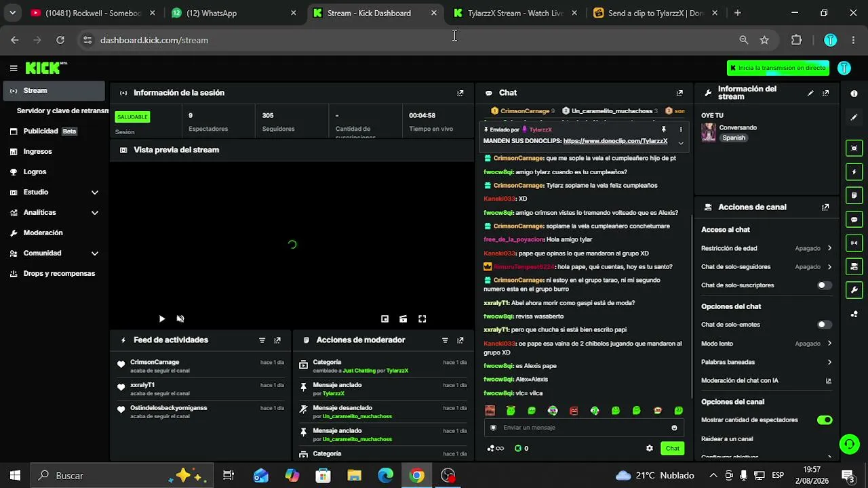868x488 pixels.
Task: Open the Logros section
Action: click(x=54, y=172)
